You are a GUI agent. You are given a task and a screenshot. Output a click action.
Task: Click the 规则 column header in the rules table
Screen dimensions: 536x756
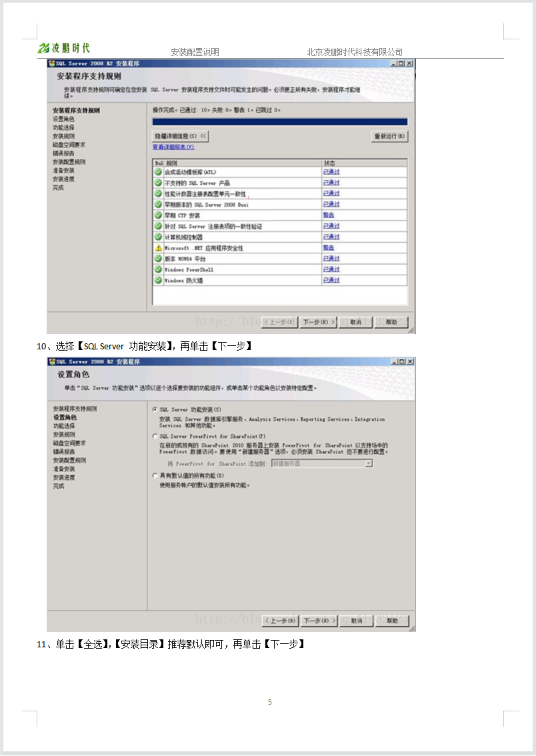click(x=243, y=163)
